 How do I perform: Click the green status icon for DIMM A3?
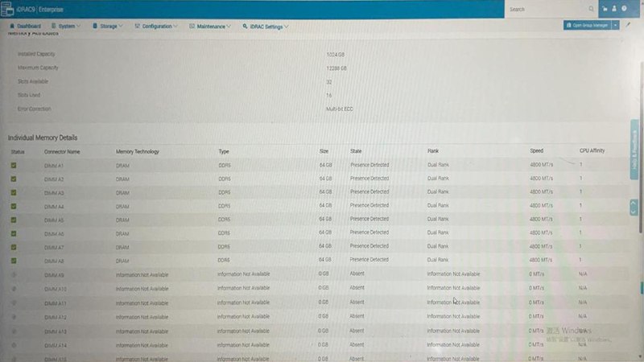14,192
